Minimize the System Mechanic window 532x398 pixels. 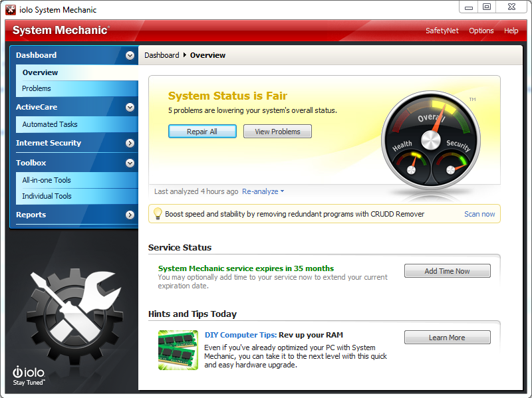click(469, 7)
